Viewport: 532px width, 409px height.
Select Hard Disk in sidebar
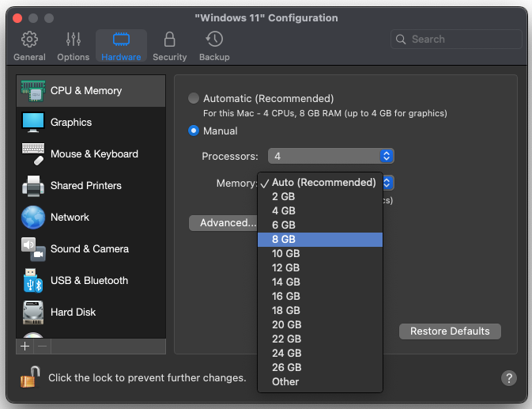(91, 312)
